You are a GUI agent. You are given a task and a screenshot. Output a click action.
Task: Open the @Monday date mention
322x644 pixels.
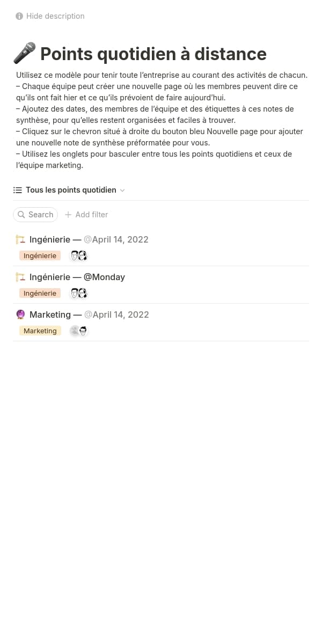pos(104,277)
